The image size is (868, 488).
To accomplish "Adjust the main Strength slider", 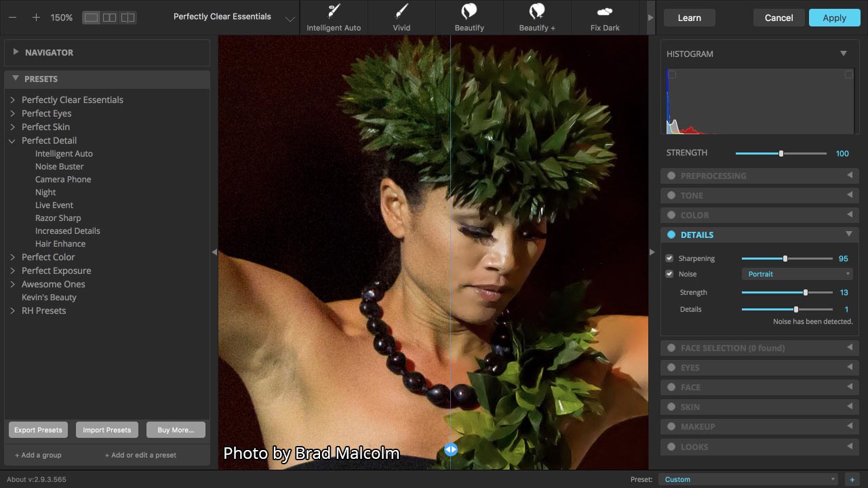I will [x=781, y=153].
